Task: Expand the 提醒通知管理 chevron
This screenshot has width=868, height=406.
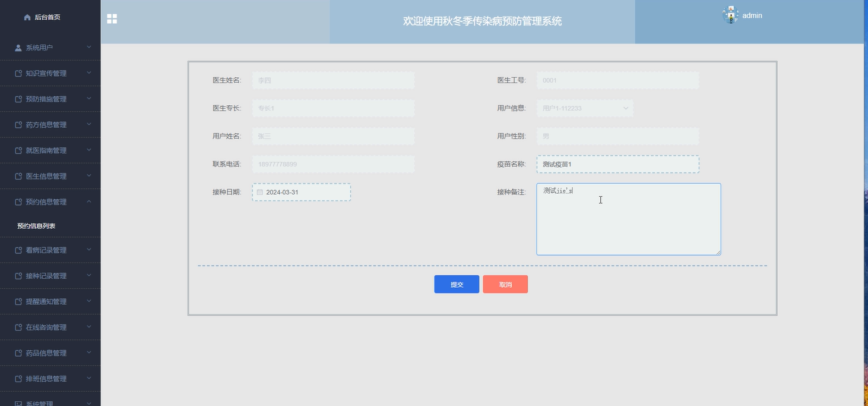Action: tap(89, 301)
